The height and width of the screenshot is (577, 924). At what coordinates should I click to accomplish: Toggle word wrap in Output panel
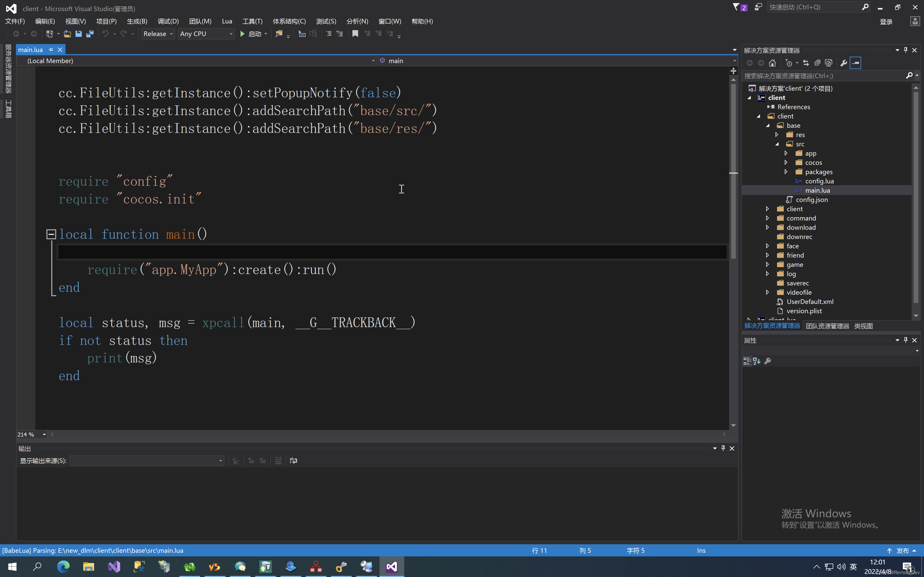click(293, 461)
